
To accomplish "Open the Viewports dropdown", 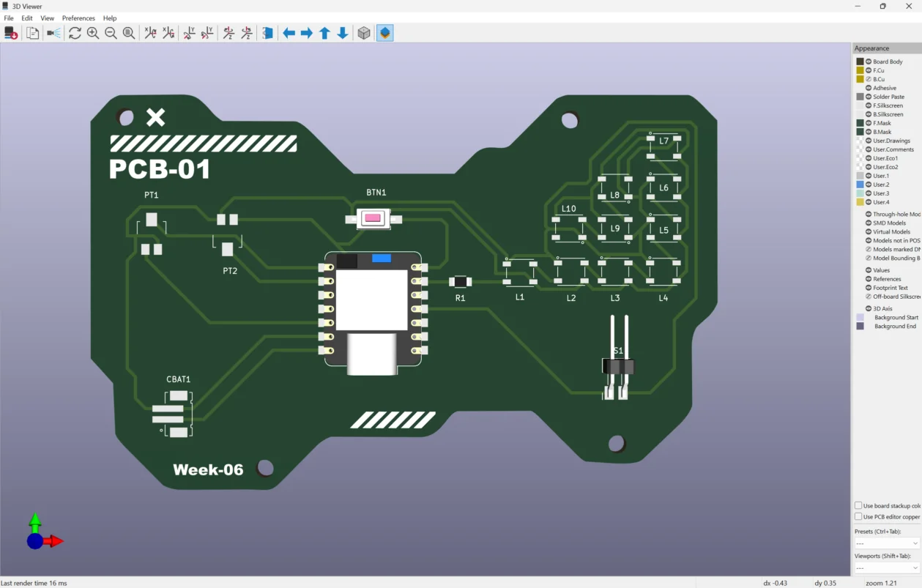I will [887, 567].
